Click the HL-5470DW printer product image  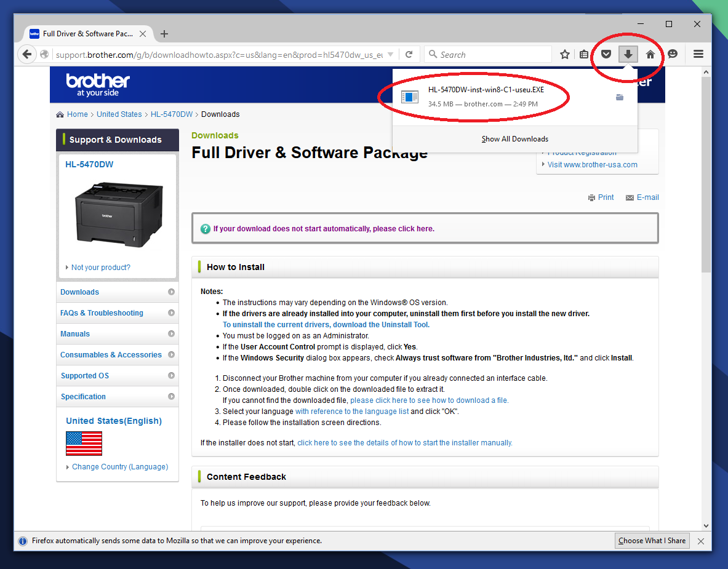(119, 214)
